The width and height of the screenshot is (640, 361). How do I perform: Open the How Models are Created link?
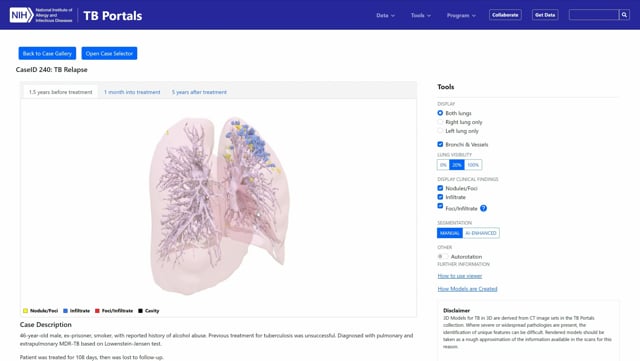click(467, 289)
